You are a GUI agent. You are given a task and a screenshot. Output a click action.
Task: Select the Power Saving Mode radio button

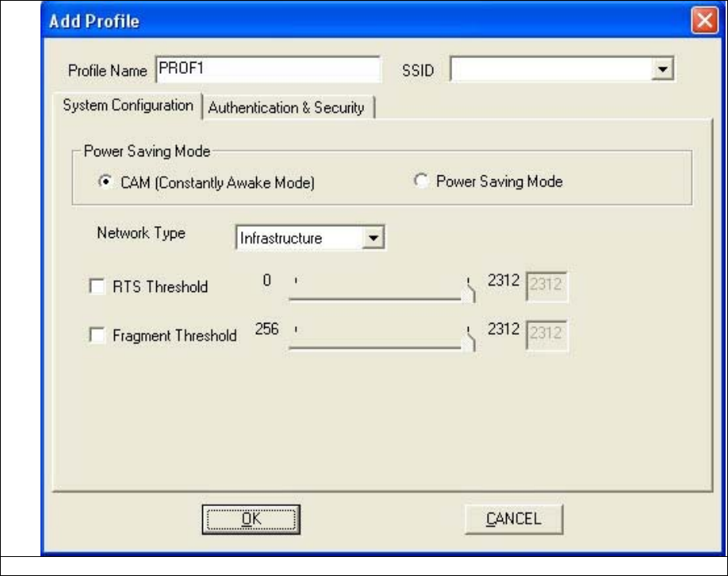pyautogui.click(x=421, y=181)
